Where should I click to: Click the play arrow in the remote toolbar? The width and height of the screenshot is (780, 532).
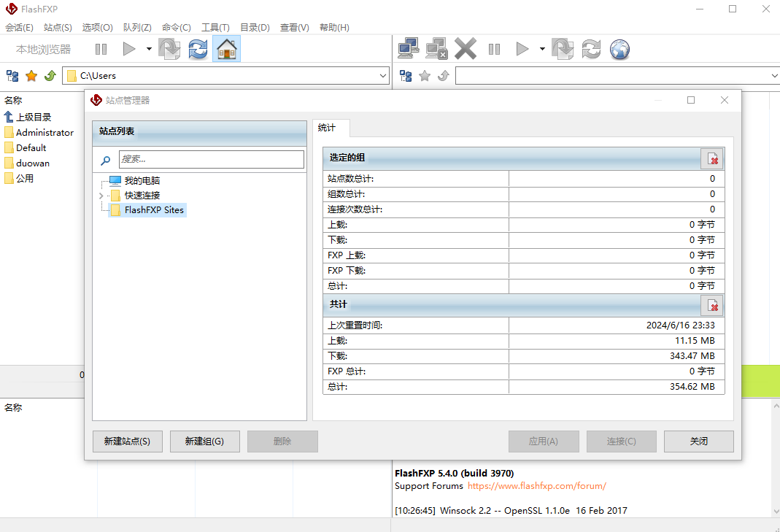click(x=522, y=49)
